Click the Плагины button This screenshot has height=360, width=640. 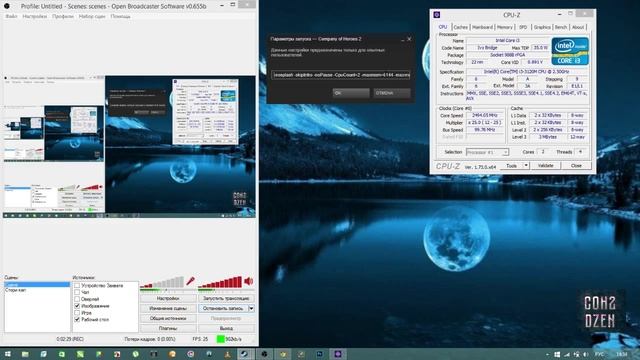point(168,328)
